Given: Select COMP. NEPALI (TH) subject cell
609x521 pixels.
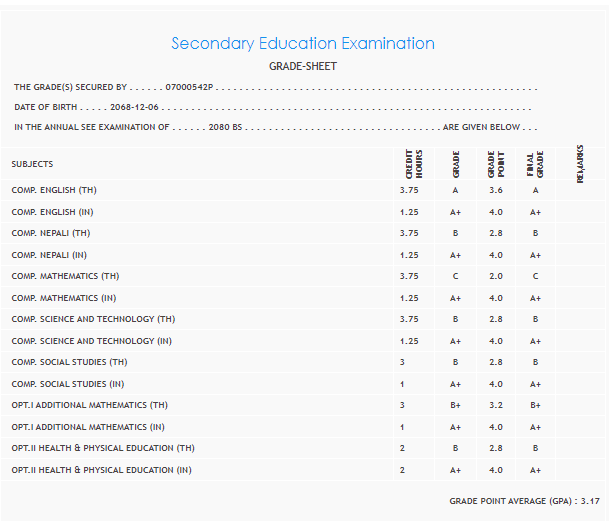Looking at the screenshot, I should point(51,233).
